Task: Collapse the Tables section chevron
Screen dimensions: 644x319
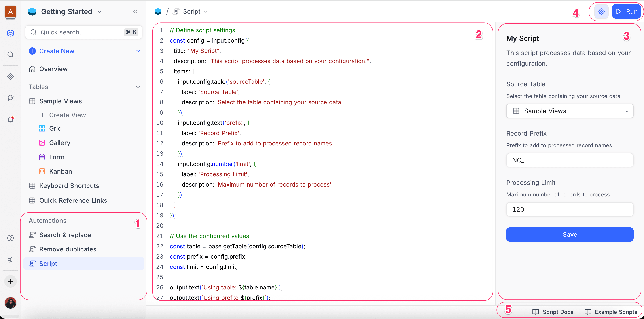Action: (x=138, y=87)
